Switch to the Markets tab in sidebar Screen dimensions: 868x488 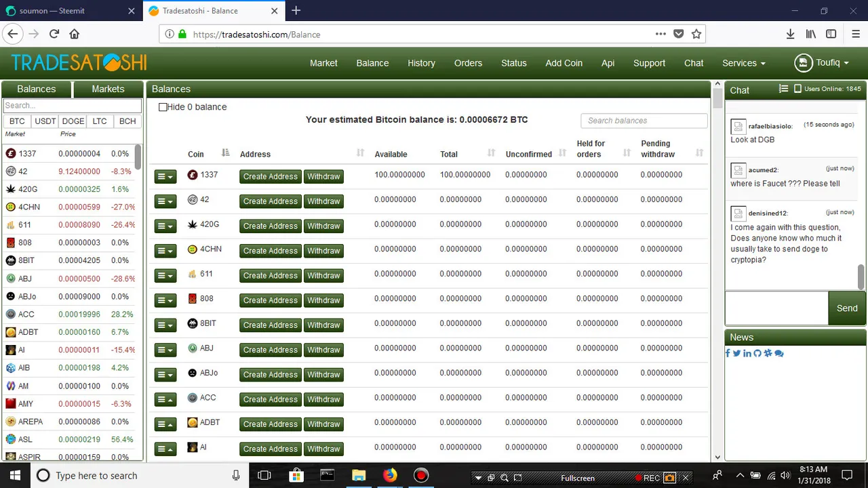pyautogui.click(x=108, y=89)
